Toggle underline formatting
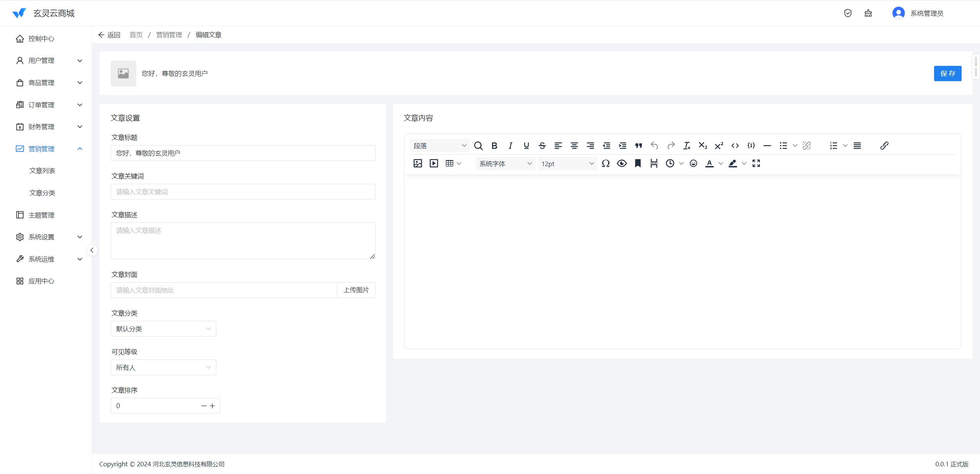The image size is (980, 474). 526,145
